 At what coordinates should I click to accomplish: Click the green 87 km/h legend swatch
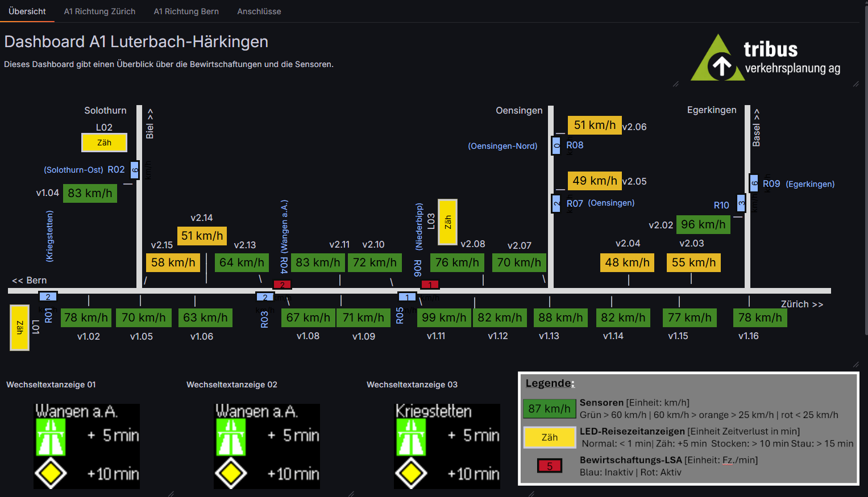[549, 408]
